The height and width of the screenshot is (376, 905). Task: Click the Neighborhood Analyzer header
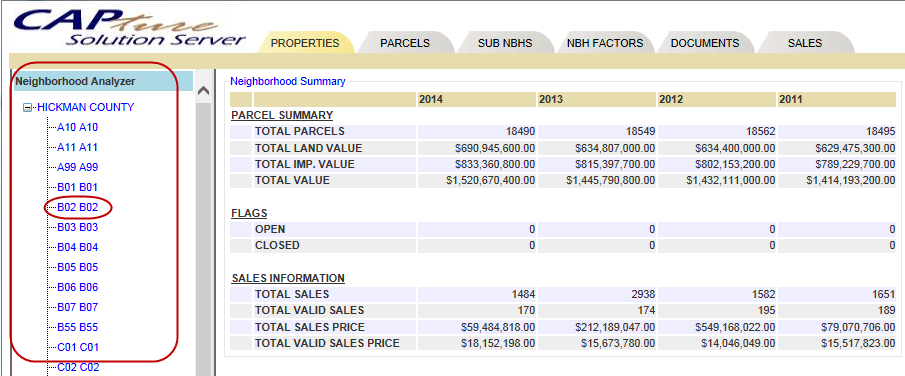[x=103, y=81]
